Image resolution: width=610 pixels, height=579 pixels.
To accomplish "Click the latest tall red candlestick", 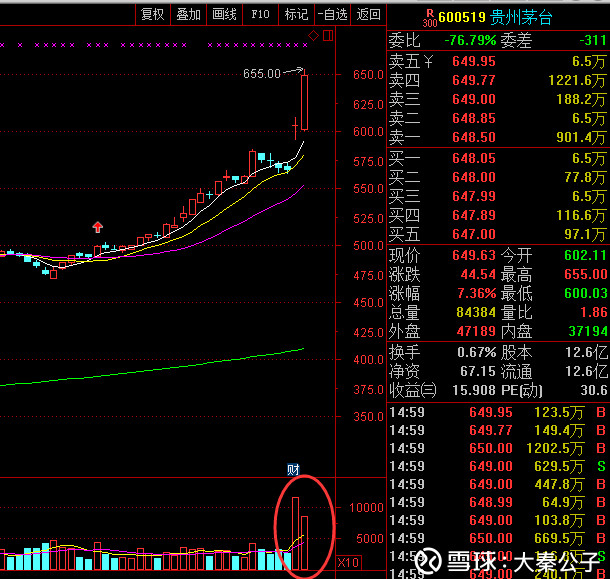I will point(305,102).
